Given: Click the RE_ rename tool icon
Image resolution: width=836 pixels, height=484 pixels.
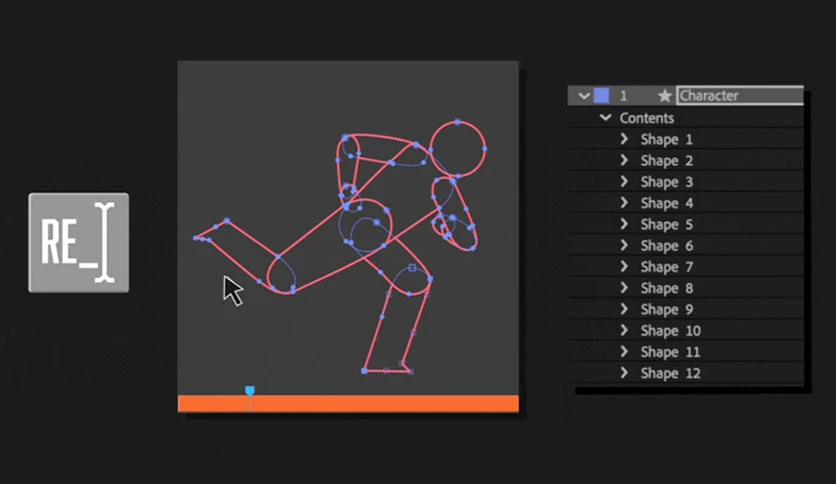Looking at the screenshot, I should (x=78, y=243).
